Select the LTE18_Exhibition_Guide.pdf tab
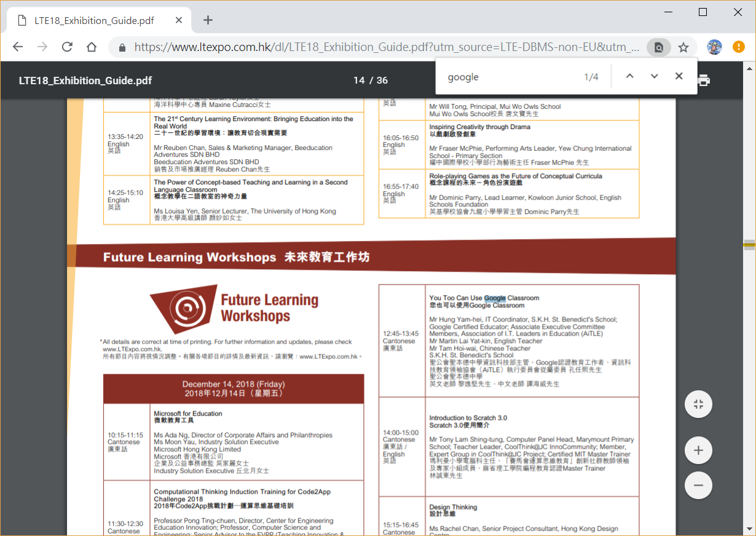 [x=98, y=20]
